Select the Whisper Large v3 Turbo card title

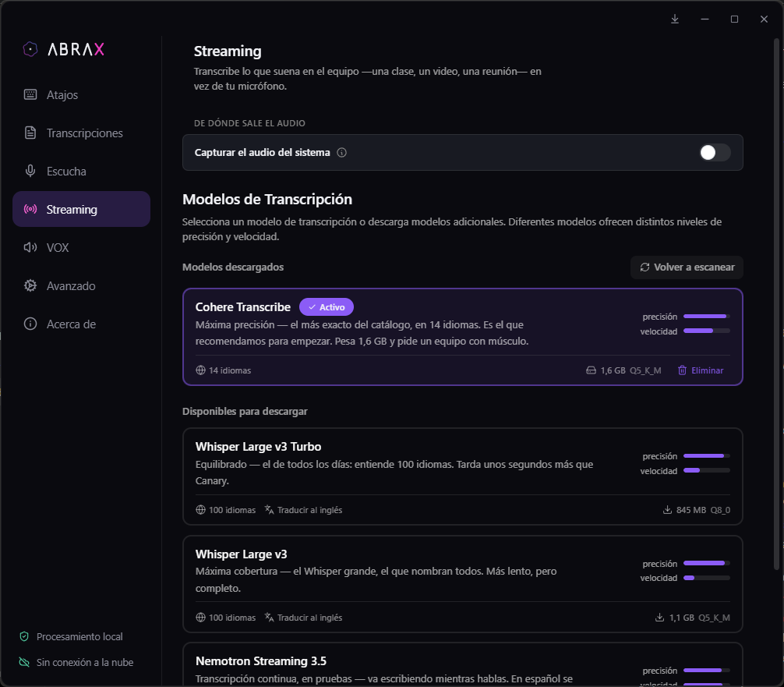(258, 446)
